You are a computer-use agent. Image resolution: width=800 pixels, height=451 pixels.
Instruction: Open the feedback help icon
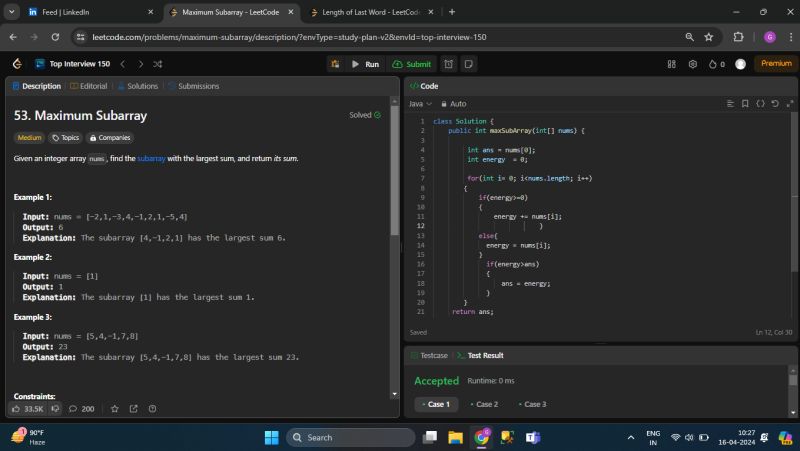152,409
